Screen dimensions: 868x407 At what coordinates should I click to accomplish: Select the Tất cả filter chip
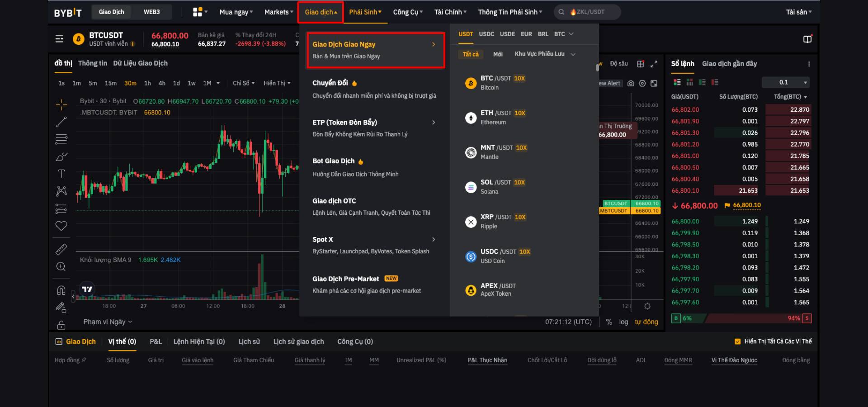point(471,54)
